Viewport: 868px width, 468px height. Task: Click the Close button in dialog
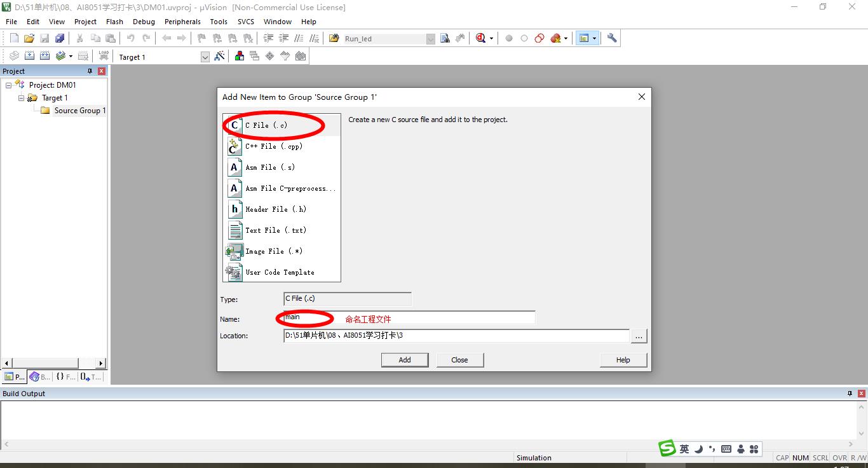pyautogui.click(x=459, y=360)
